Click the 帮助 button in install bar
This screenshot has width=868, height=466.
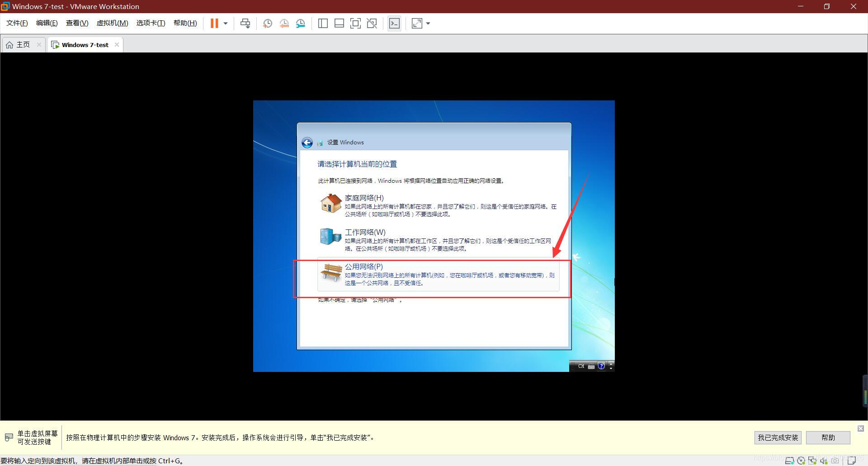[x=828, y=437]
